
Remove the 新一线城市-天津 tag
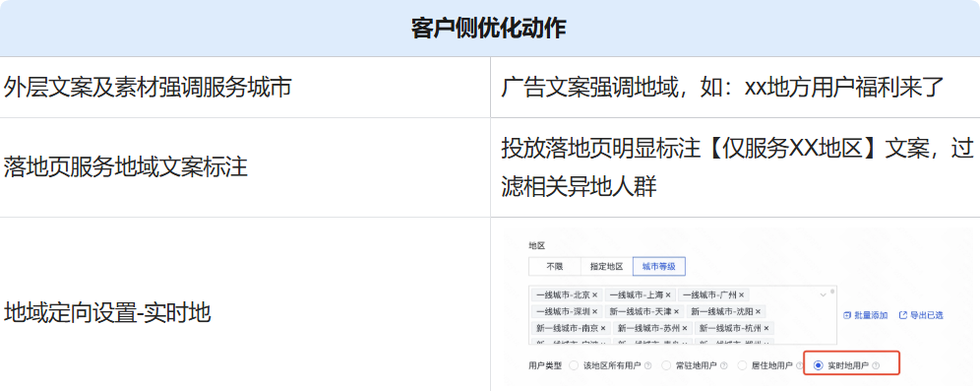676,311
